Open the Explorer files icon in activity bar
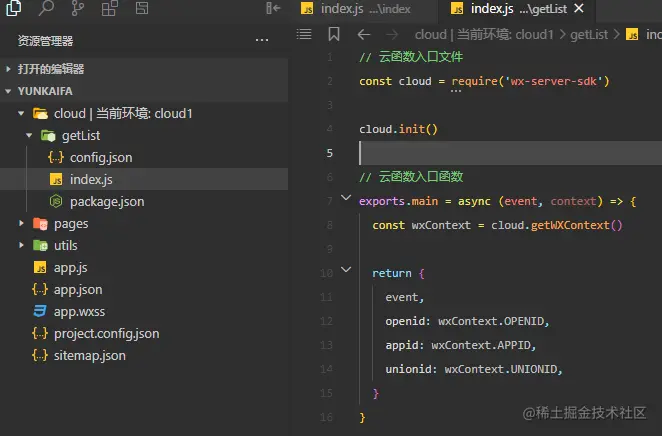Viewport: 662px width, 436px height. click(x=14, y=8)
